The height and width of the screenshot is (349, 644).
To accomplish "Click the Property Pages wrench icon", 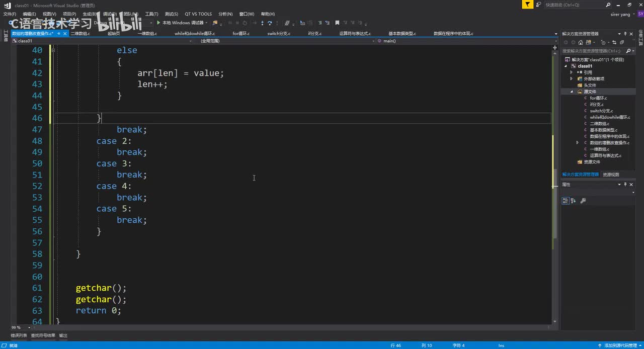I will [x=583, y=201].
